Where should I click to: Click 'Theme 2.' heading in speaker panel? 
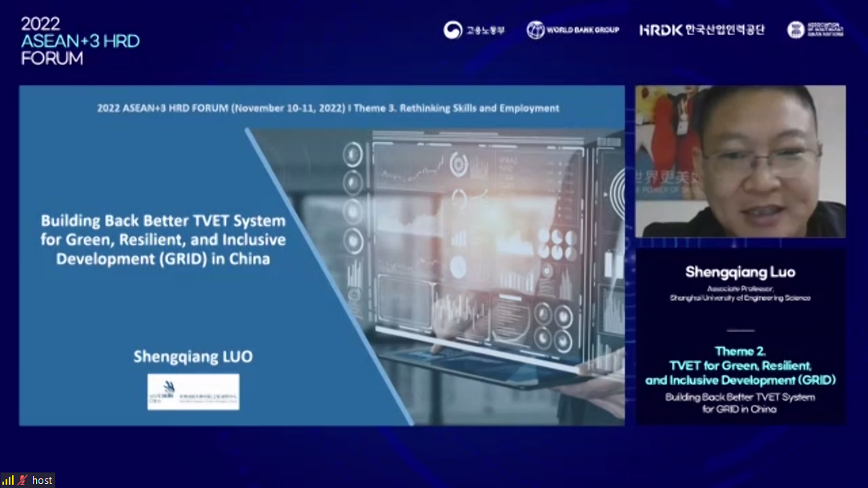point(740,350)
